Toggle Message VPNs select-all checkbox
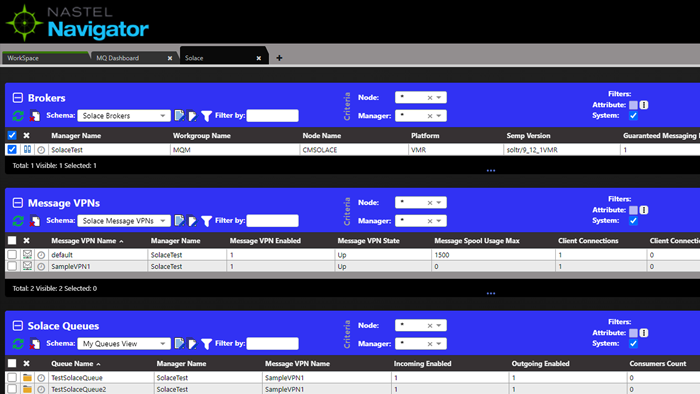This screenshot has height=394, width=700. pos(12,241)
